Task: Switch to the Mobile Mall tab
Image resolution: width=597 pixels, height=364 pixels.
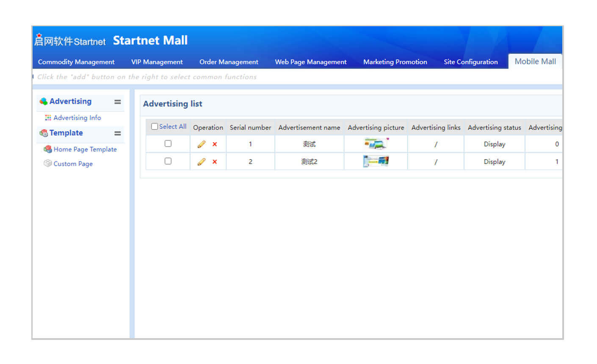Action: tap(535, 61)
